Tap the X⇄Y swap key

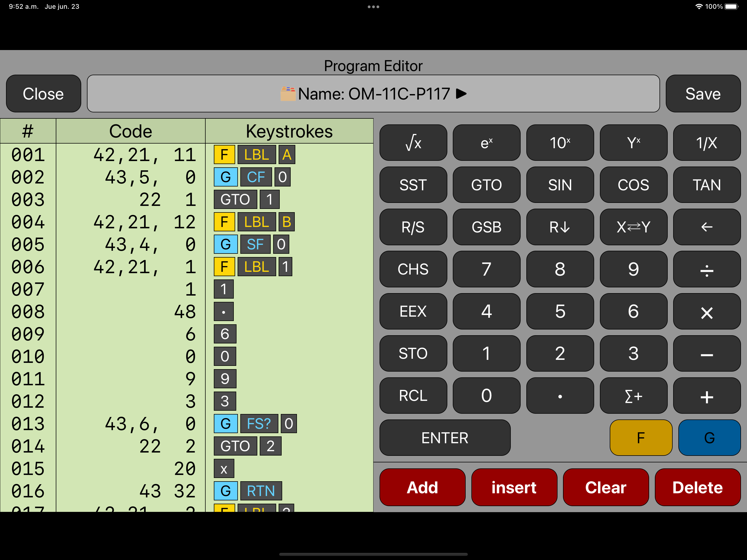[633, 227]
